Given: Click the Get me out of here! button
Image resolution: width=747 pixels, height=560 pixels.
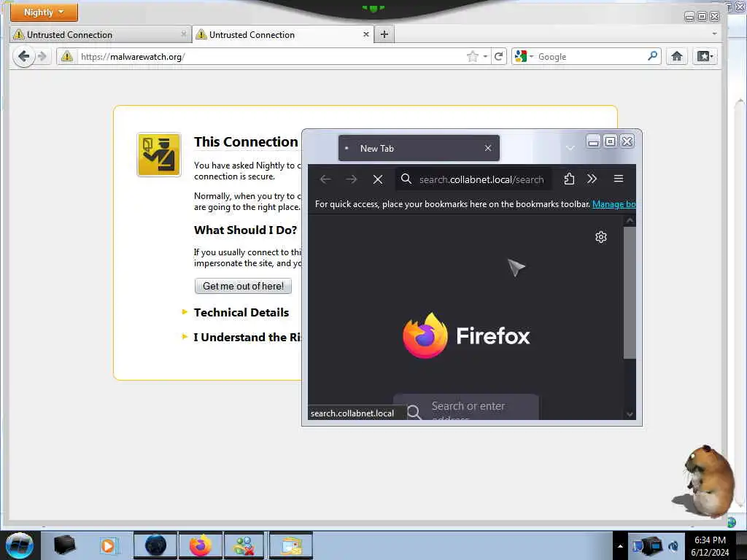Looking at the screenshot, I should (x=243, y=286).
